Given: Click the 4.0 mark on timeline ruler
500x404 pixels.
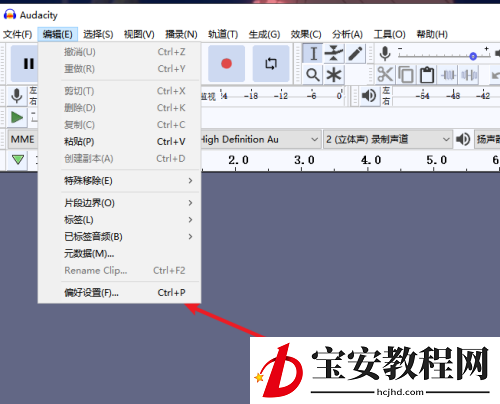Looking at the screenshot, I should (x=371, y=160).
